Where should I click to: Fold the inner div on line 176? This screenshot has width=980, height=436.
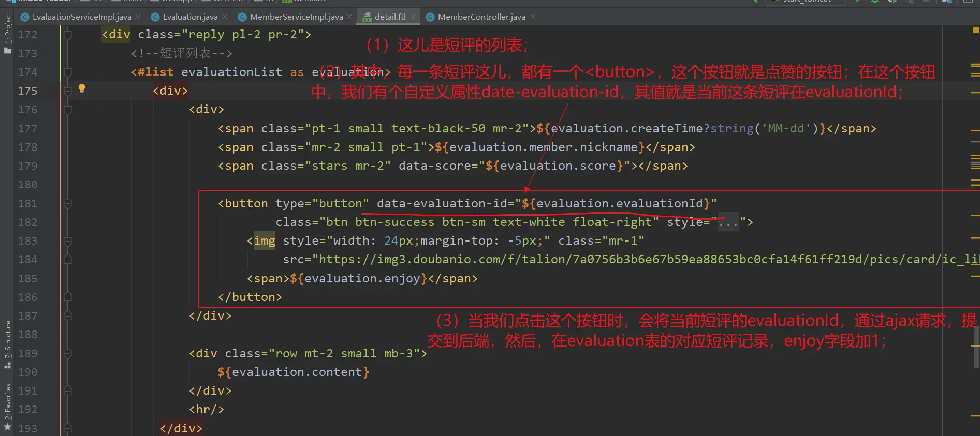pyautogui.click(x=67, y=110)
